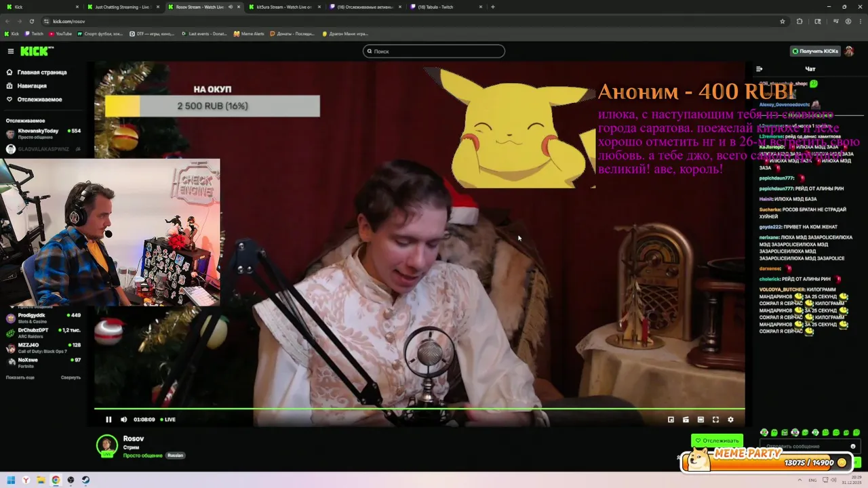Click the KICK logo
This screenshot has width=868, height=488.
36,51
